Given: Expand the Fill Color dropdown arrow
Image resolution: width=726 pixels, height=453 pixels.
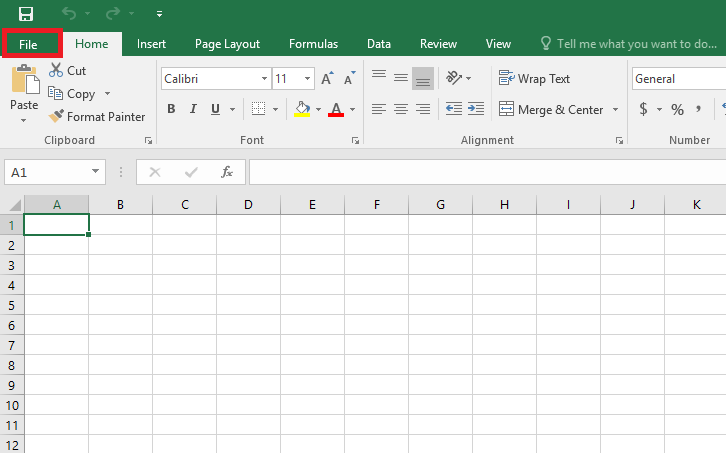Looking at the screenshot, I should tap(319, 109).
